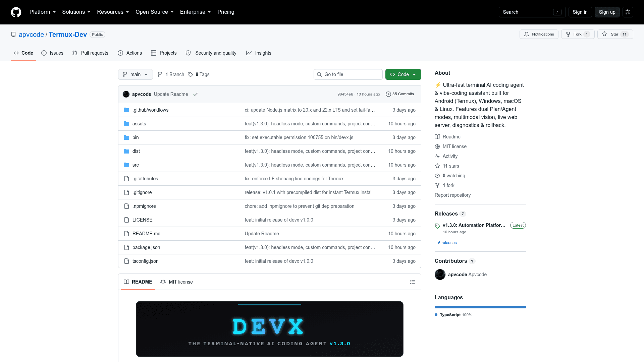Open the green Code dropdown
Screen dimensions: 644x362
(403, 74)
